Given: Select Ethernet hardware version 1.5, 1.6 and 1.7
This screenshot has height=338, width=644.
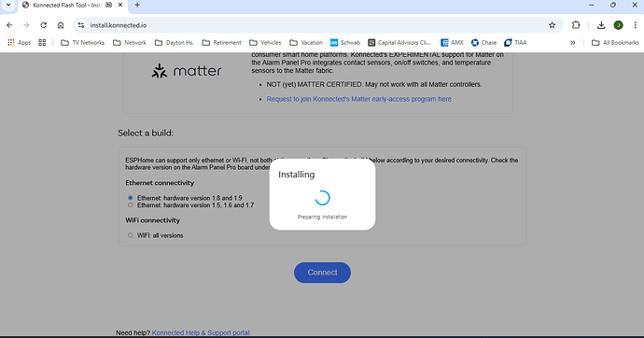Looking at the screenshot, I should click(x=130, y=204).
